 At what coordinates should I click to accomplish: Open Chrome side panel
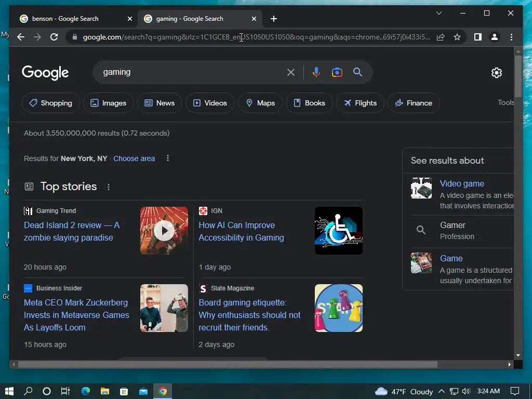tap(478, 37)
